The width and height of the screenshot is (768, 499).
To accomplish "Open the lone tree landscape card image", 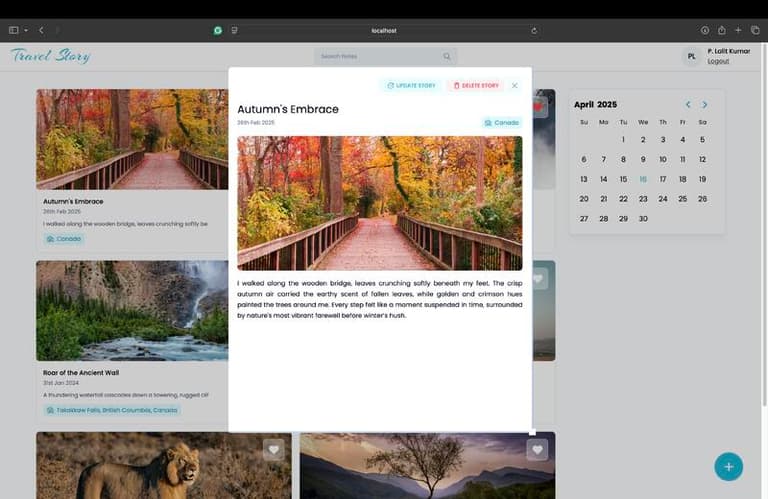I will (x=428, y=465).
